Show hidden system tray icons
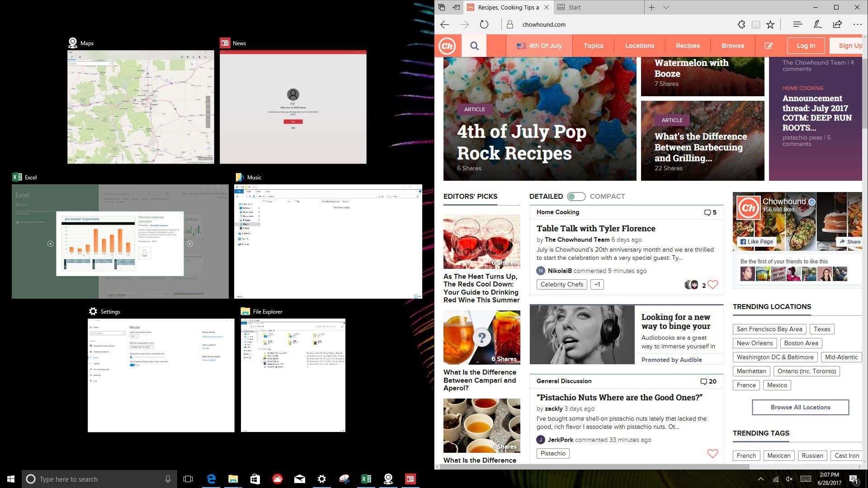868x488 pixels. pyautogui.click(x=761, y=479)
